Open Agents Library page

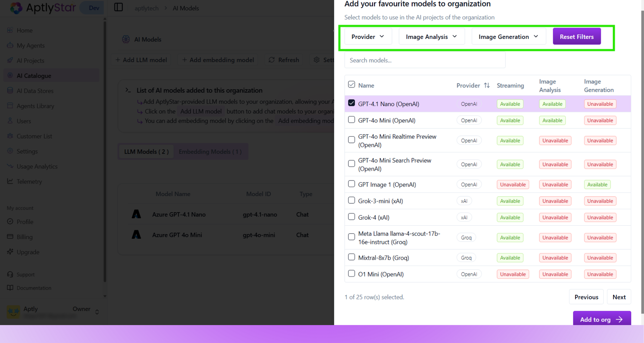[35, 106]
